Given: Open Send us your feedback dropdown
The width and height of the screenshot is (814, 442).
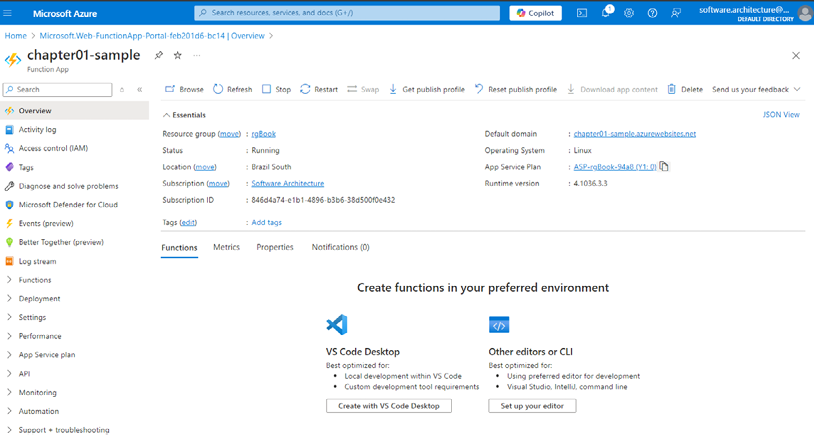Looking at the screenshot, I should [756, 89].
